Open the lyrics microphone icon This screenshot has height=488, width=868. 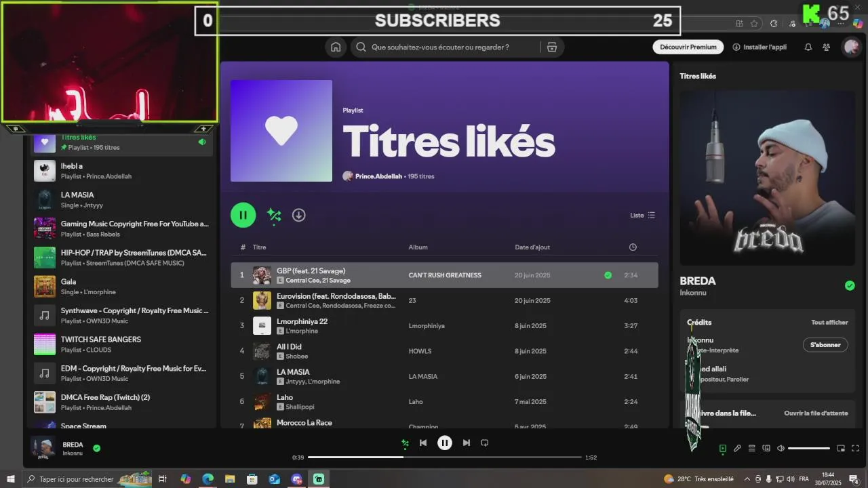(x=737, y=448)
